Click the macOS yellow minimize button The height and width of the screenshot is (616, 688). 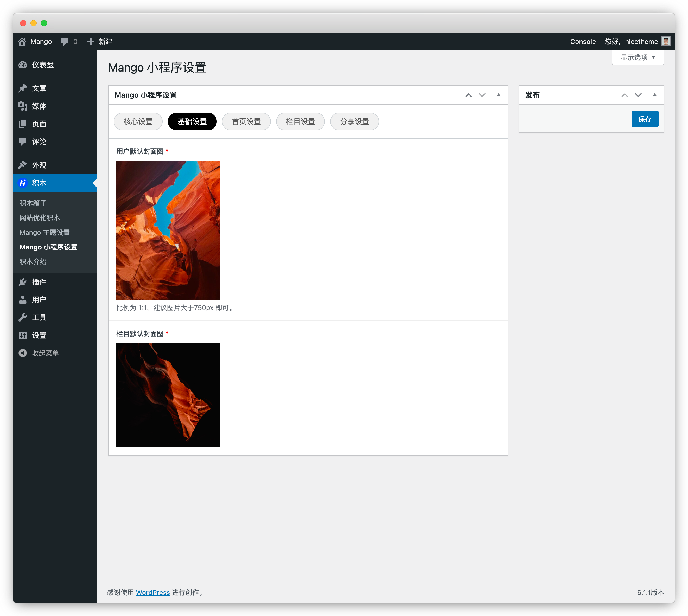[x=34, y=23]
